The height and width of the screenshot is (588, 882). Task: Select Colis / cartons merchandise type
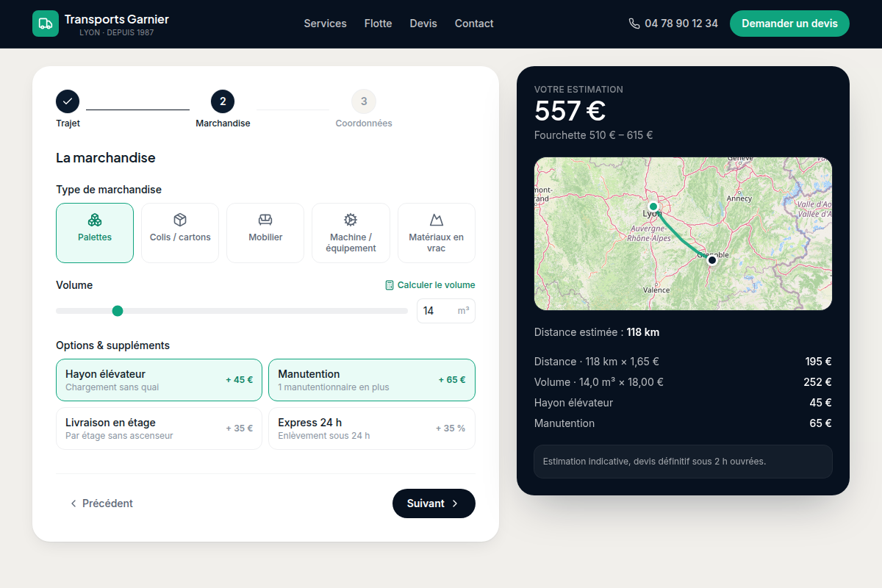click(x=180, y=233)
